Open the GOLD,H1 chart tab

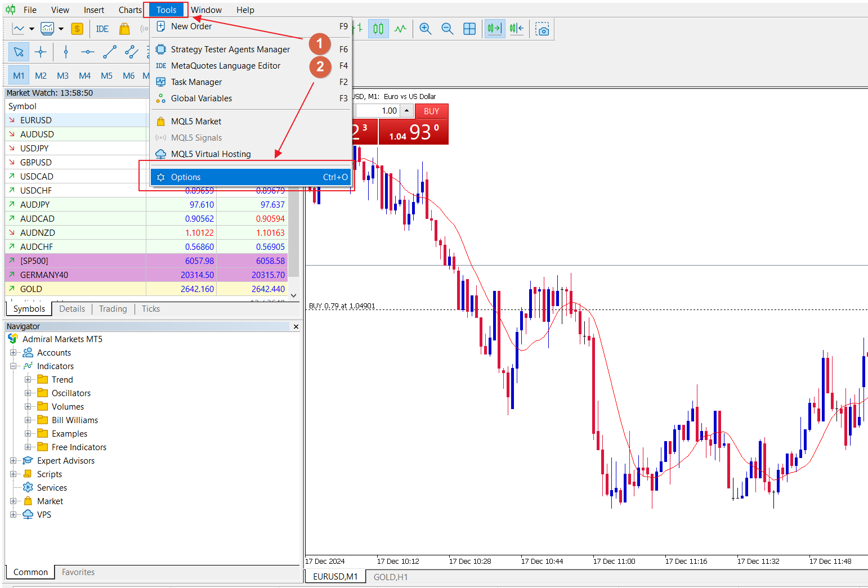pyautogui.click(x=391, y=577)
